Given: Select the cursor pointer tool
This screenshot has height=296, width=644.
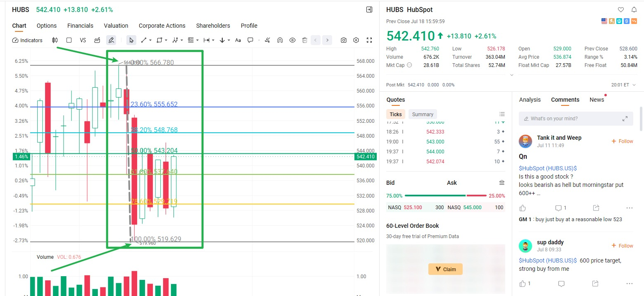Looking at the screenshot, I should pyautogui.click(x=131, y=40).
